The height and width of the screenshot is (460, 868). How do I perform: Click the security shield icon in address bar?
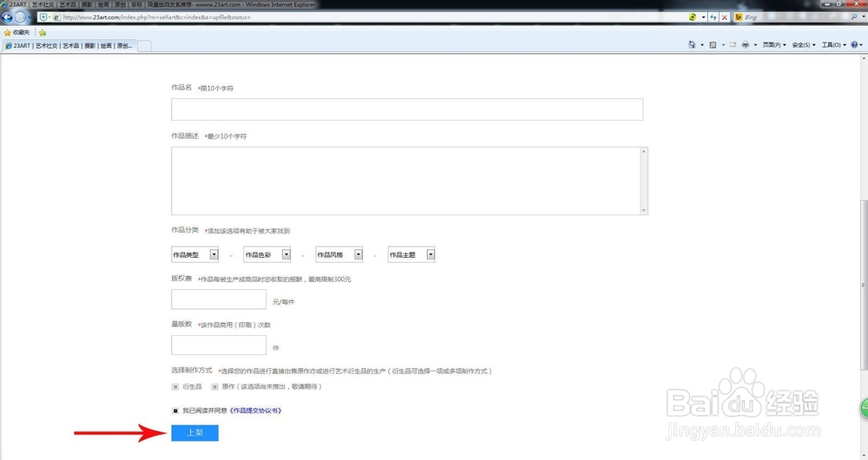pyautogui.click(x=43, y=17)
